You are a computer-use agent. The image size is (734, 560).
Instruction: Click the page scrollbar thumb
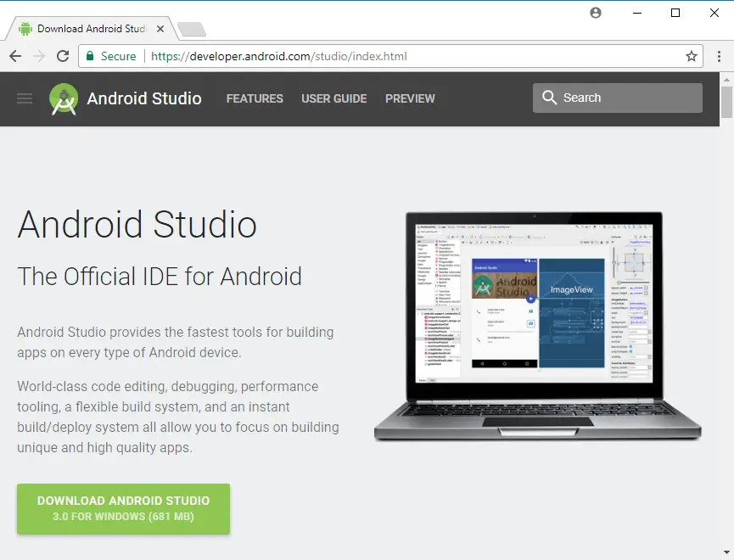(726, 102)
